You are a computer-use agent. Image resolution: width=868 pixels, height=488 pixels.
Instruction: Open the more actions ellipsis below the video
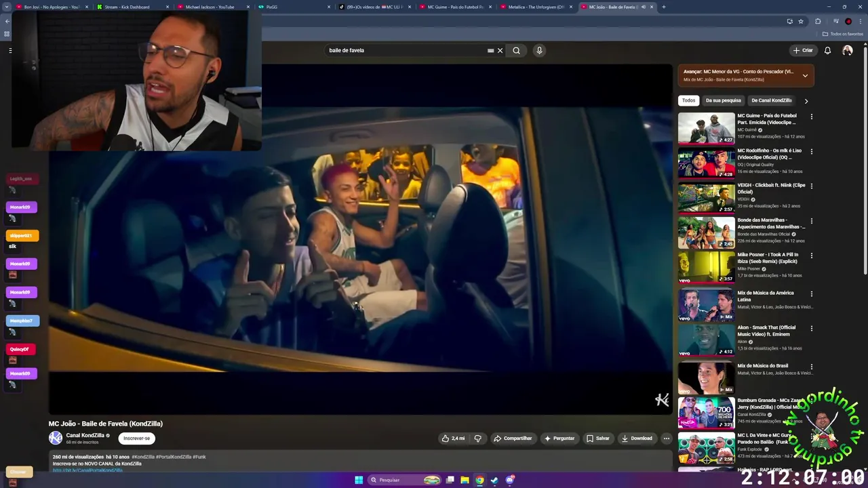[667, 439]
